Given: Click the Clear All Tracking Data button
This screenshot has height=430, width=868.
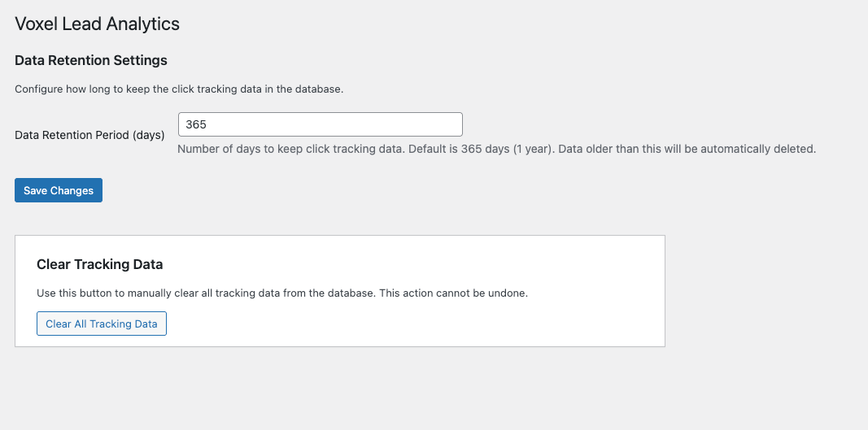Looking at the screenshot, I should (102, 324).
